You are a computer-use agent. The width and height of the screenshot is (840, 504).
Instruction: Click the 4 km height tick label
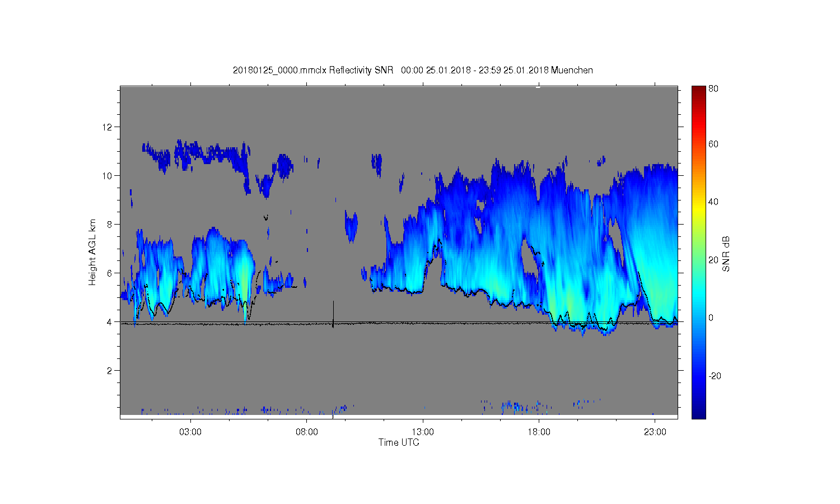coord(109,322)
